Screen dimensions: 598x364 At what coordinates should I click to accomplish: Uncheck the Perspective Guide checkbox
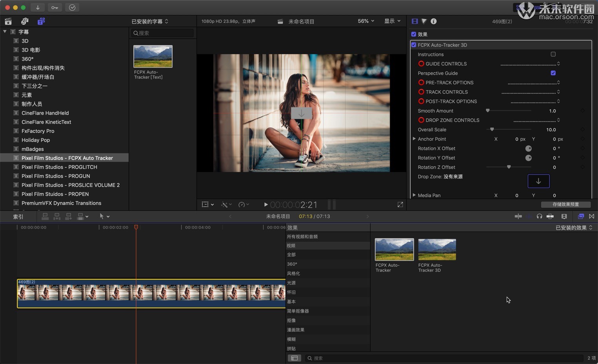pyautogui.click(x=553, y=73)
